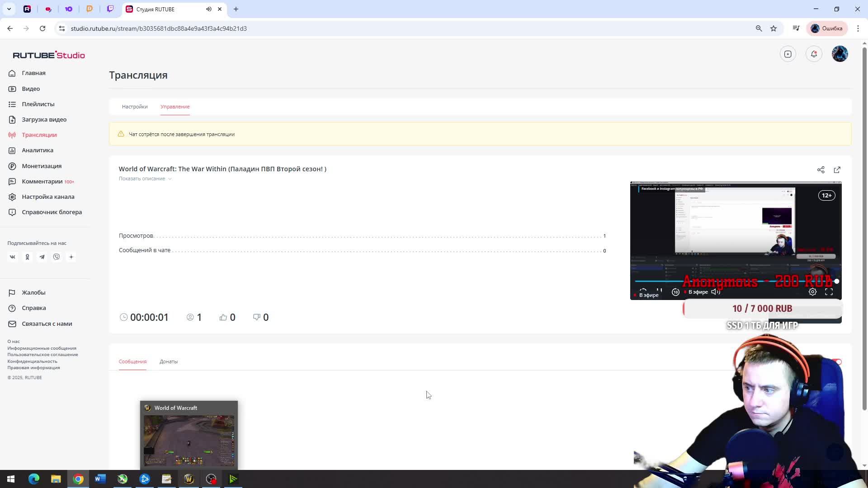The image size is (868, 488).
Task: Open the browser zoom magnifier icon
Action: (x=759, y=28)
